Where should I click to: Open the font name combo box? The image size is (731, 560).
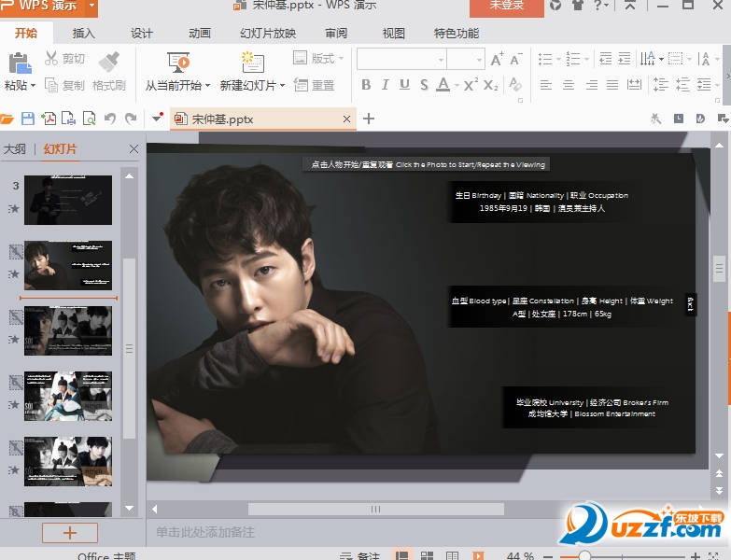click(401, 59)
